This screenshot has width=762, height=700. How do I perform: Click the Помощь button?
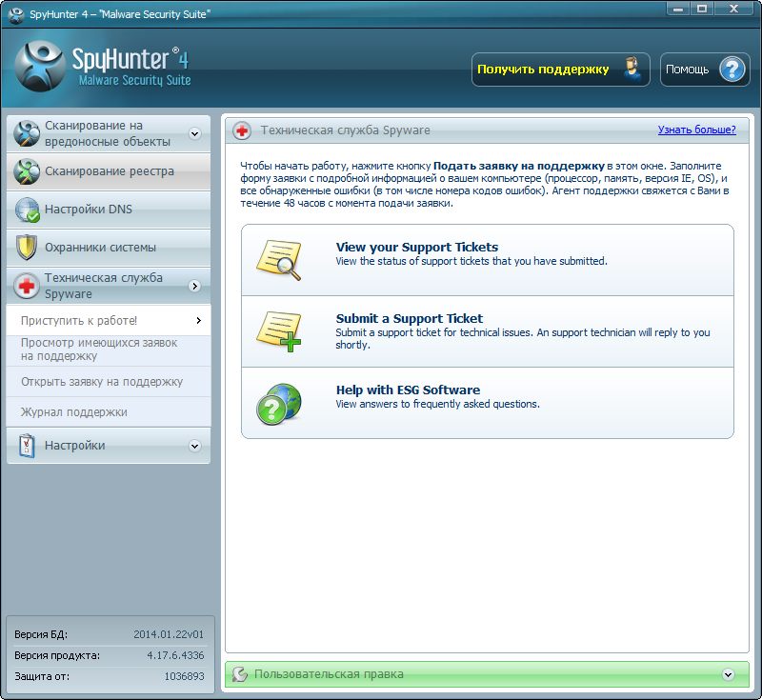pos(705,70)
